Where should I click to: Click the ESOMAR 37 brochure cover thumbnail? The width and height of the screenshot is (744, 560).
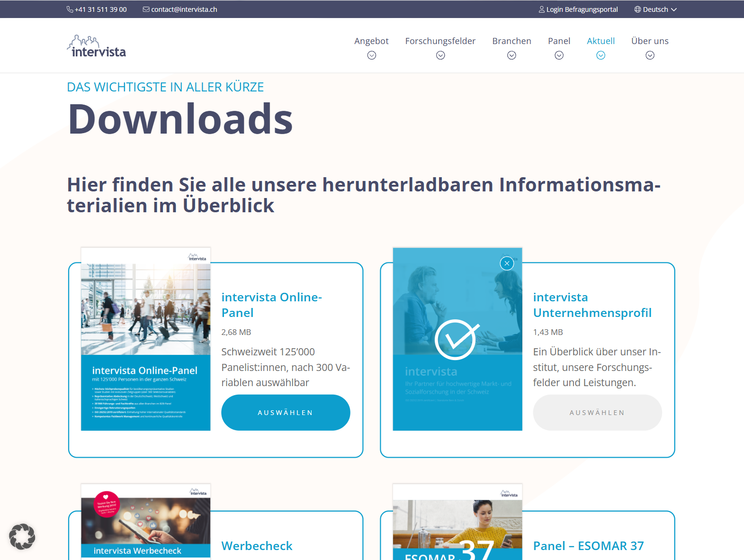click(x=457, y=522)
